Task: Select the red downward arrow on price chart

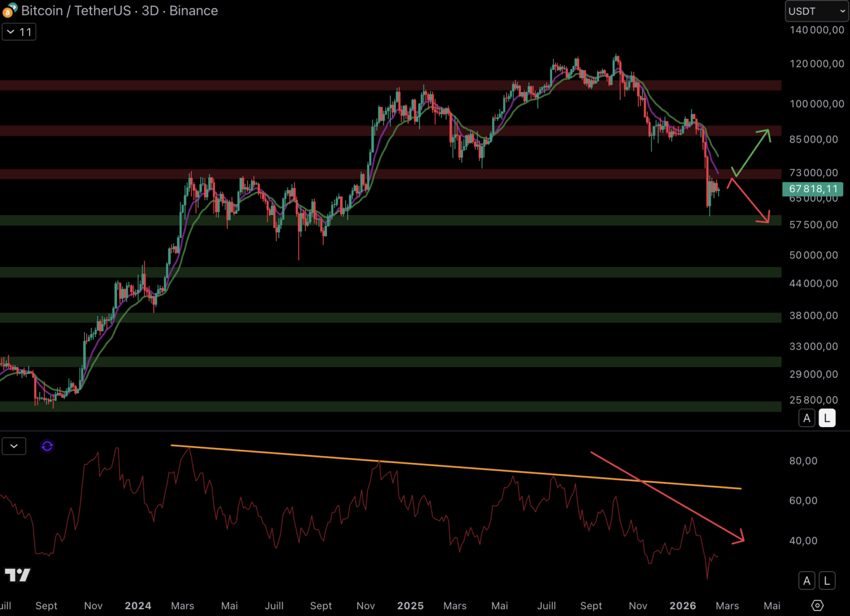Action: click(x=750, y=201)
